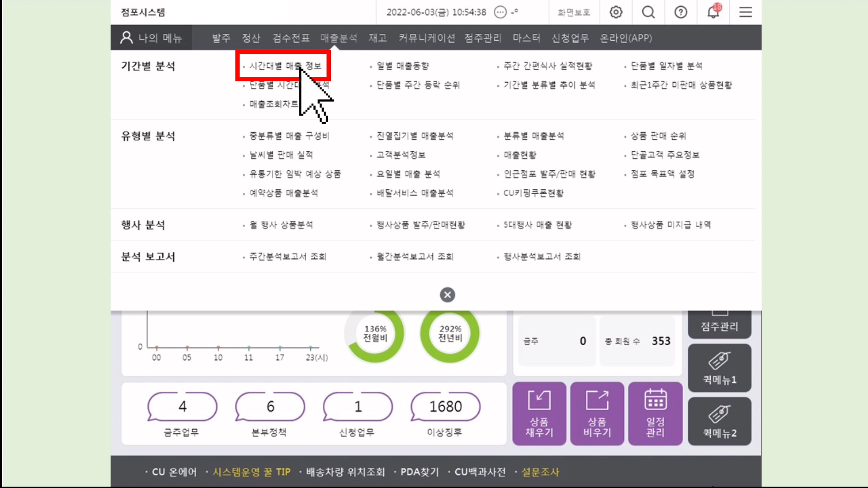Open the hamburger menu icon
The width and height of the screenshot is (868, 488).
coord(745,12)
